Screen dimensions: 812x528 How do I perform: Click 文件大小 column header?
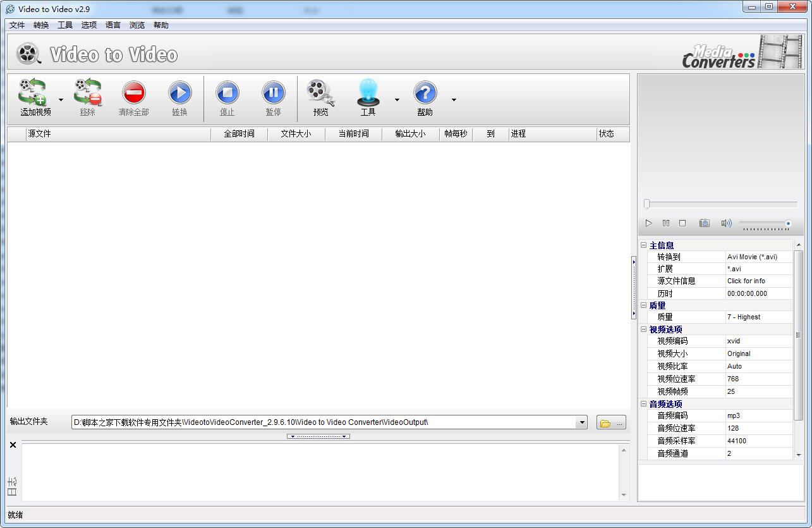[x=296, y=134]
